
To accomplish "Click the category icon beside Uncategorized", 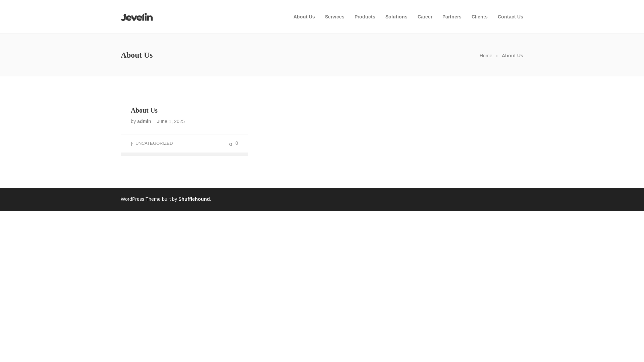I will click(132, 144).
